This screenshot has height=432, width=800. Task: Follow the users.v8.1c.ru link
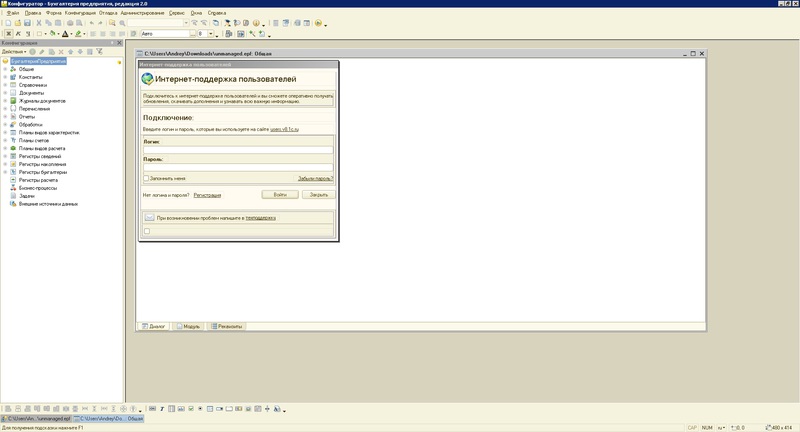(x=284, y=129)
